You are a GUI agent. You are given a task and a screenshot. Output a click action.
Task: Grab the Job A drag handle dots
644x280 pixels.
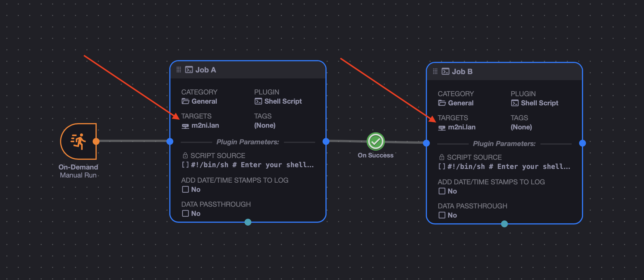(179, 70)
